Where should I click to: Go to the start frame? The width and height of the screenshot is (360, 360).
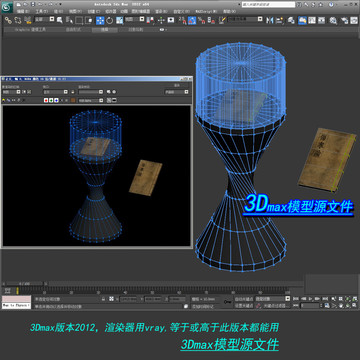pyautogui.click(x=296, y=299)
